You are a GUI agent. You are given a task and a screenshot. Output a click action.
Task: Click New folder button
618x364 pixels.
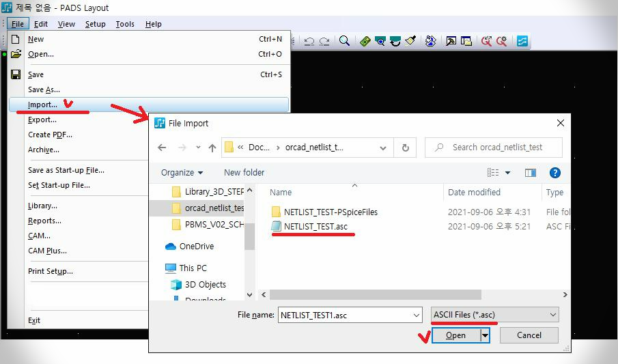244,173
